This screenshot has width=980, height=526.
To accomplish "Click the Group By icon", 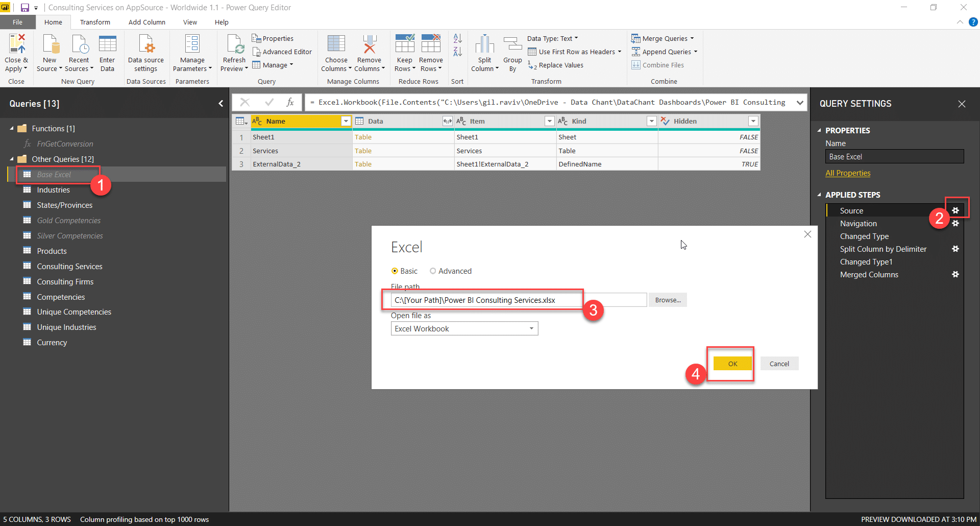I will [512, 44].
